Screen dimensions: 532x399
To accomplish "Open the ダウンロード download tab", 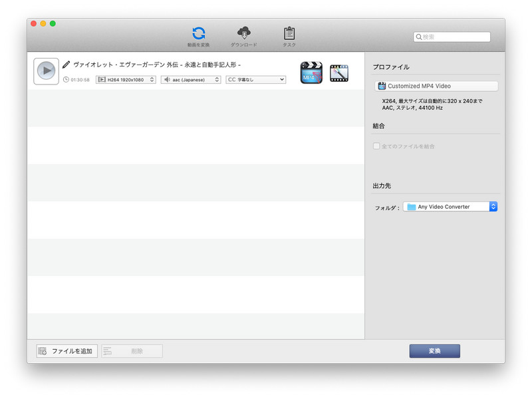I will tap(243, 37).
